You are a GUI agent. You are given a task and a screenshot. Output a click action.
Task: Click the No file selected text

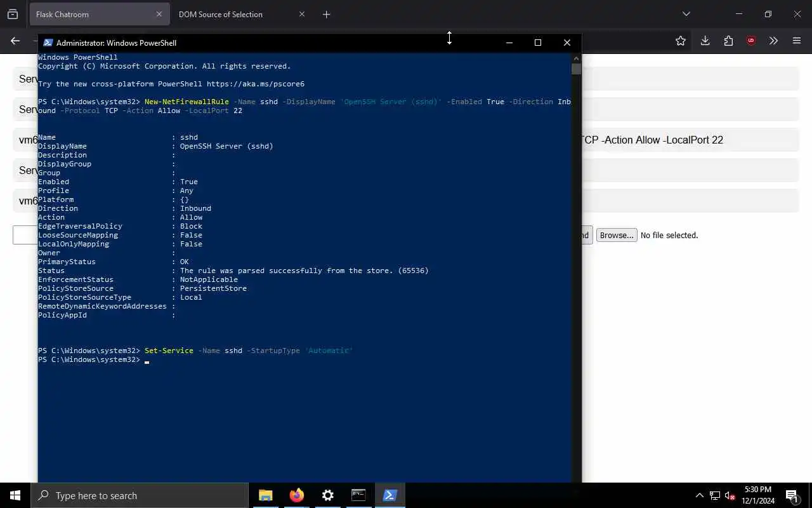(669, 235)
